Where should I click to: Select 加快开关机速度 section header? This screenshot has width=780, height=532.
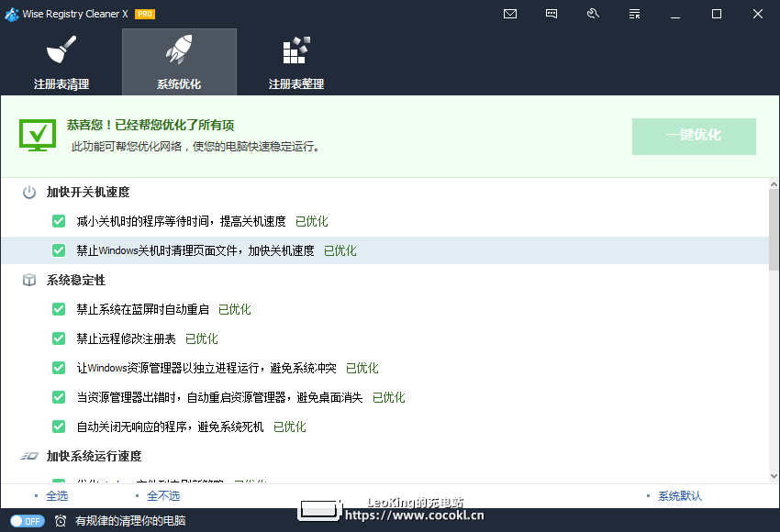pyautogui.click(x=88, y=192)
